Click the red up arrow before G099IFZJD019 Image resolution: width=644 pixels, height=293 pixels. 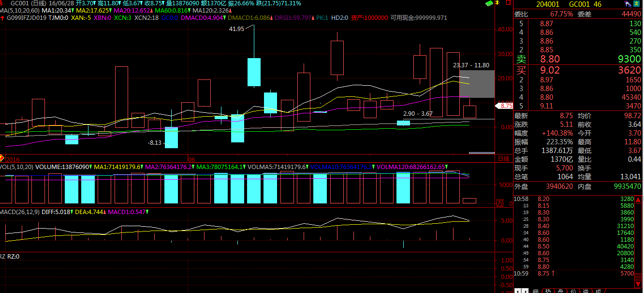pos(2,18)
